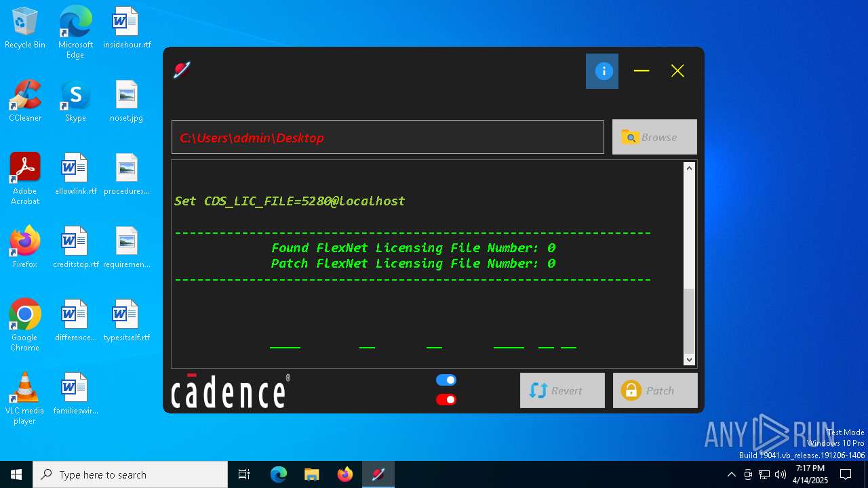
Task: Click the taskbar search box
Action: click(130, 474)
